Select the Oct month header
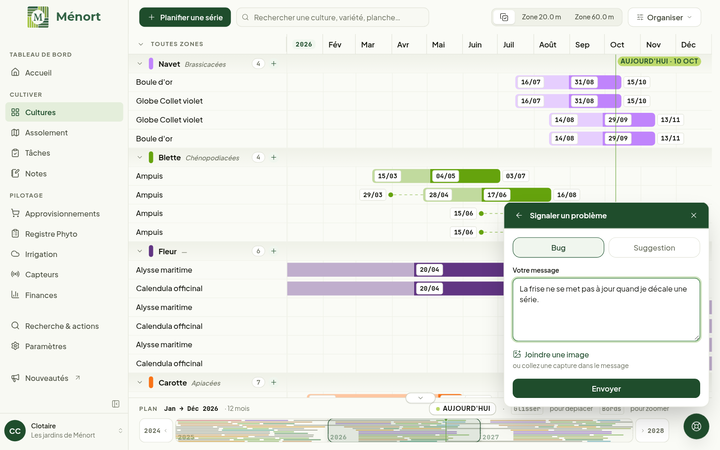This screenshot has height=450, width=720. pos(617,45)
